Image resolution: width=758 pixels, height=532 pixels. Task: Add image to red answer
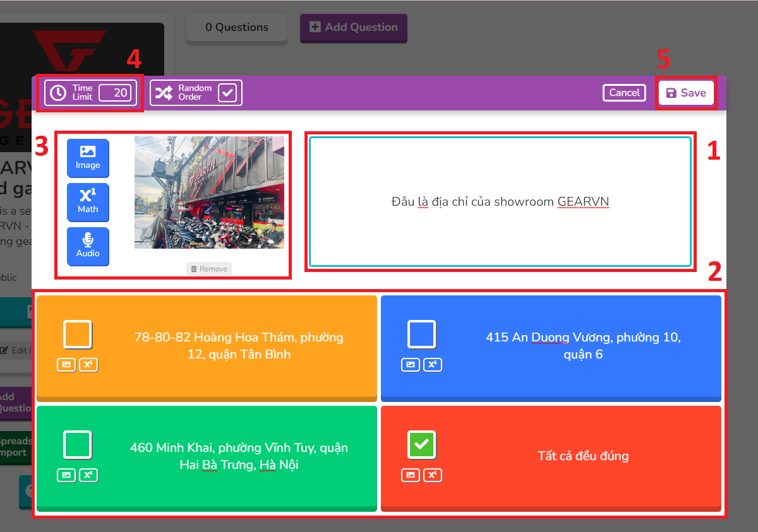[x=411, y=475]
